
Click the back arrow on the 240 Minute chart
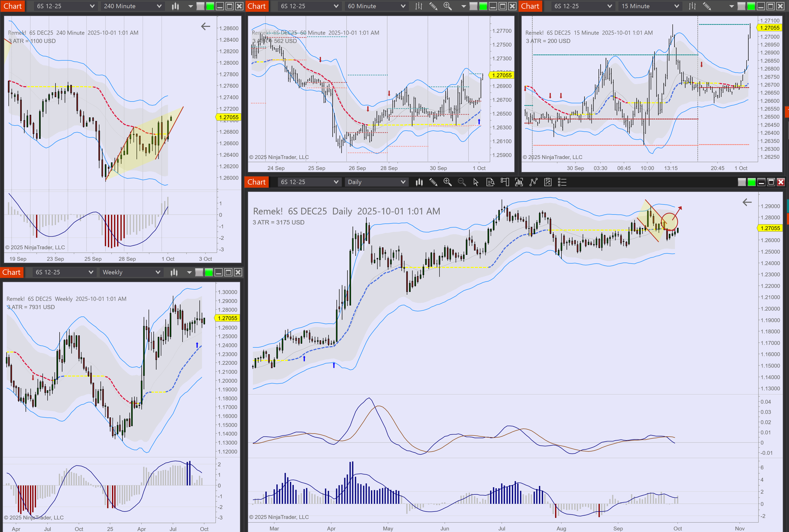206,27
